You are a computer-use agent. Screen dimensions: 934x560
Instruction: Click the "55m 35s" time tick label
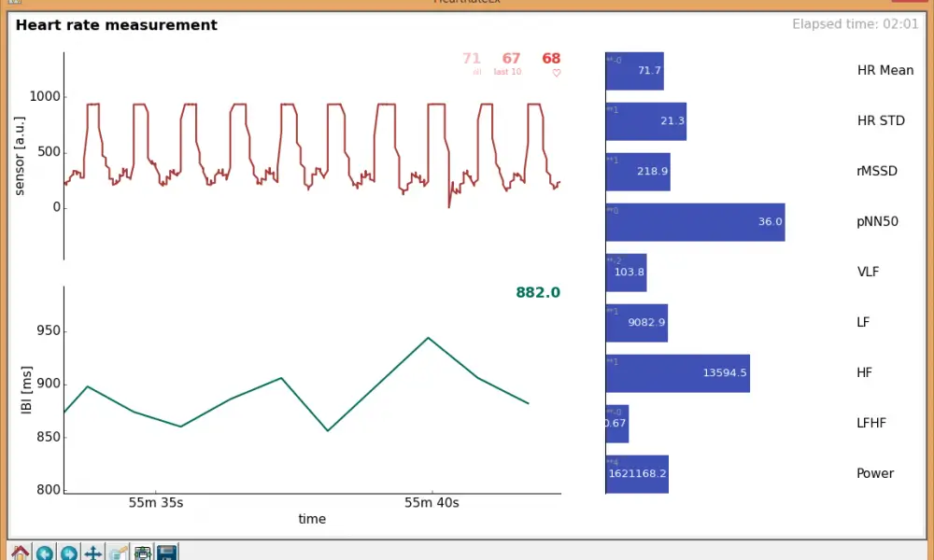156,503
